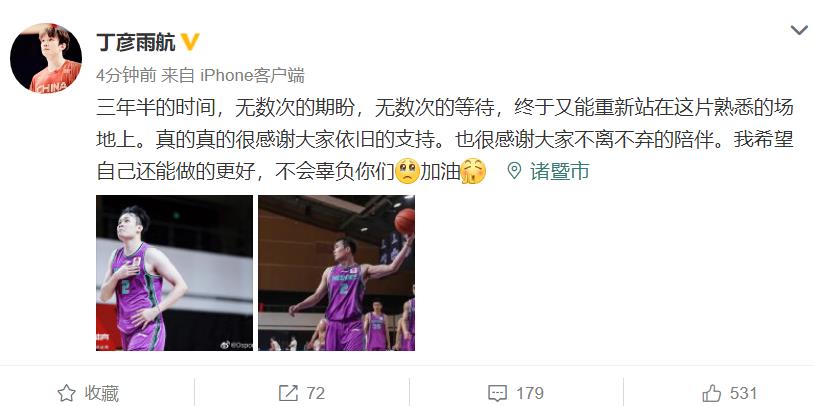Click the sad-face emoji in post
Screen dimensions: 814x406
tap(407, 171)
